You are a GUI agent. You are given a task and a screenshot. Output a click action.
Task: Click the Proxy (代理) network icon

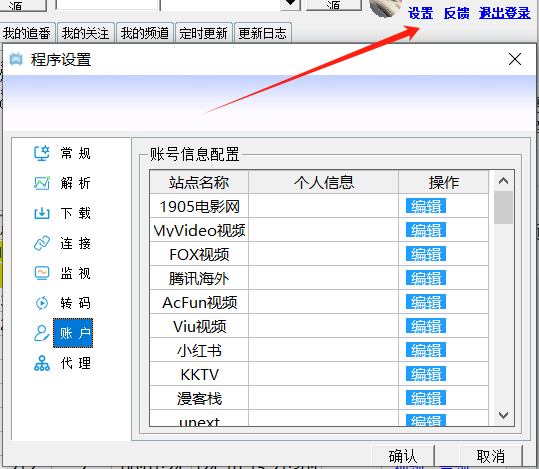tap(42, 363)
